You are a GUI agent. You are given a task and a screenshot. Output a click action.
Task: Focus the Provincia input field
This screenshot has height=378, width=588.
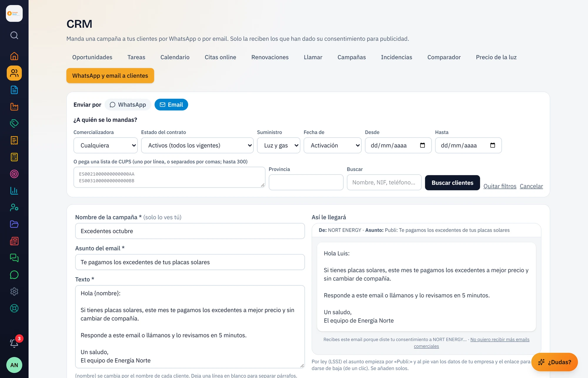click(306, 182)
